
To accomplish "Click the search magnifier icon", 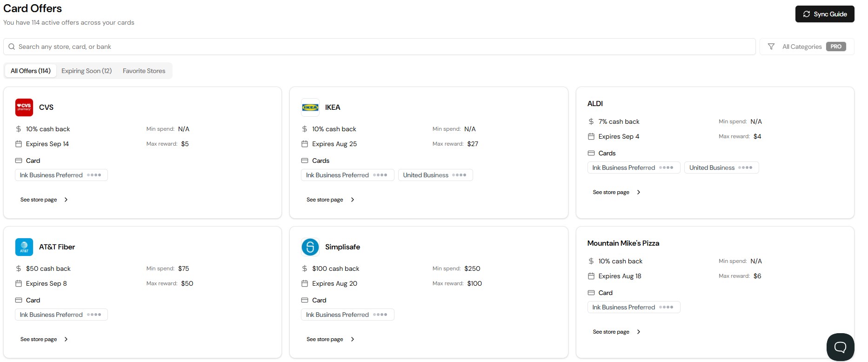I will pyautogui.click(x=12, y=47).
